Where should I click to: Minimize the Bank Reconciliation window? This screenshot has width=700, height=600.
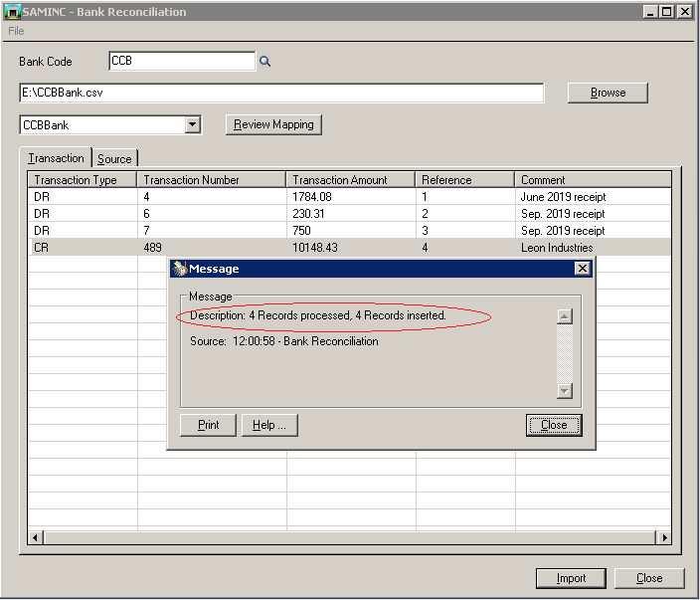click(650, 12)
